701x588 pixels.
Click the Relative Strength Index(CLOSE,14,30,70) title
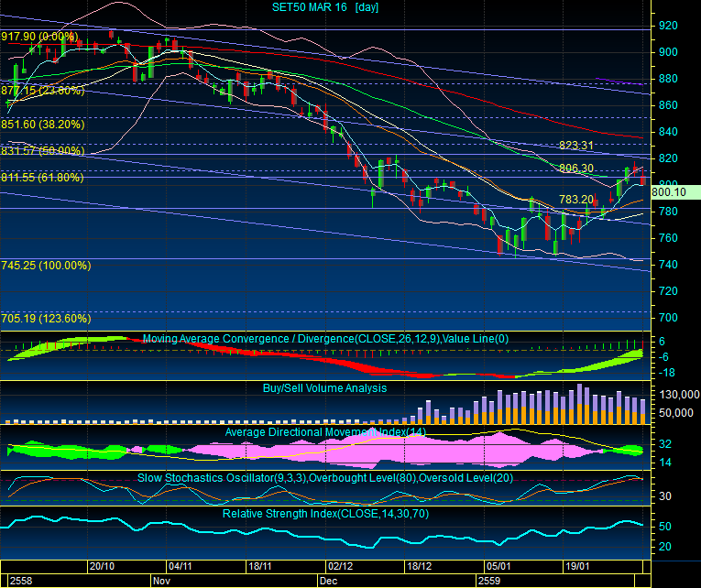(x=325, y=514)
